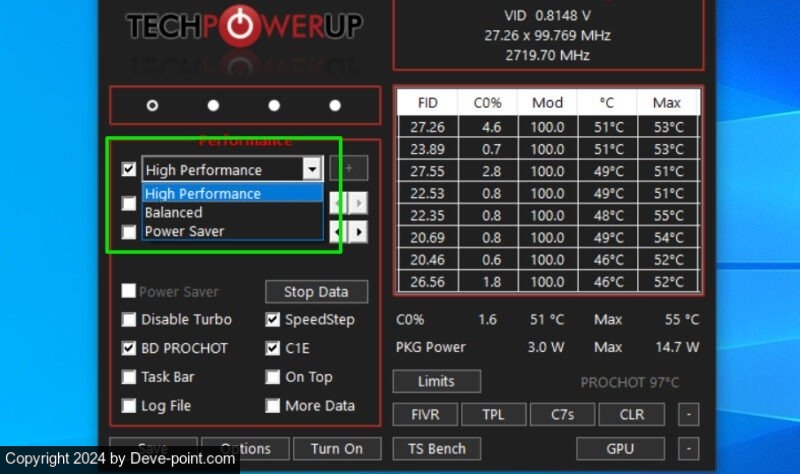Screen dimensions: 800x474
Task: Enable the Disable Turbo checkbox
Action: point(129,320)
